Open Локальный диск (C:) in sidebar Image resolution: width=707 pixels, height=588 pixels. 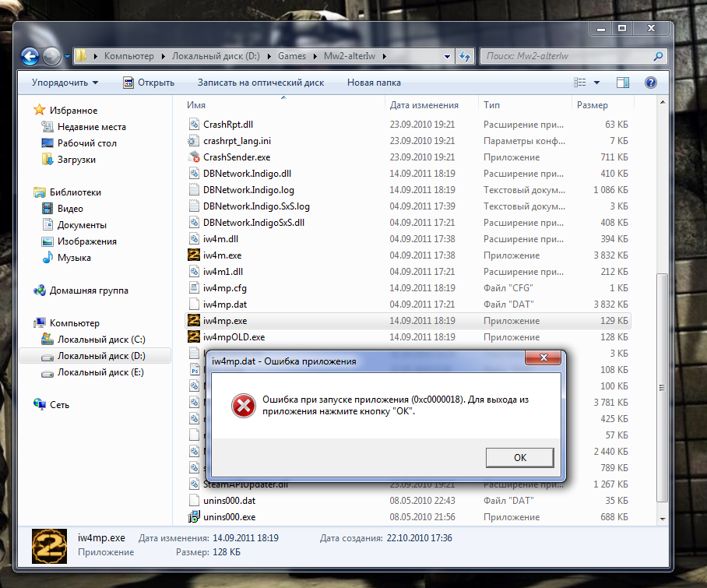pos(101,339)
